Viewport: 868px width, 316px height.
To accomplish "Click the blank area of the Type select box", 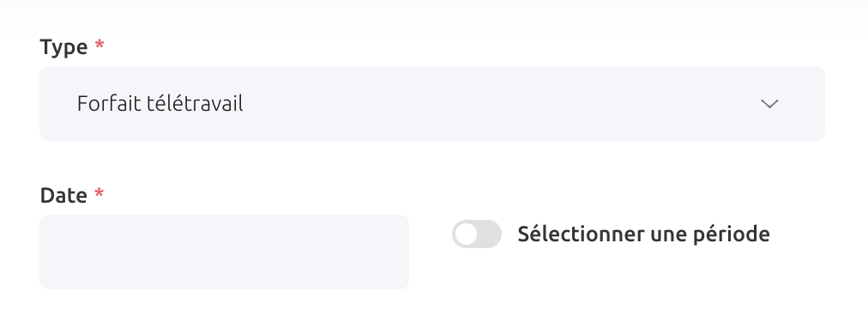I will pyautogui.click(x=498, y=104).
